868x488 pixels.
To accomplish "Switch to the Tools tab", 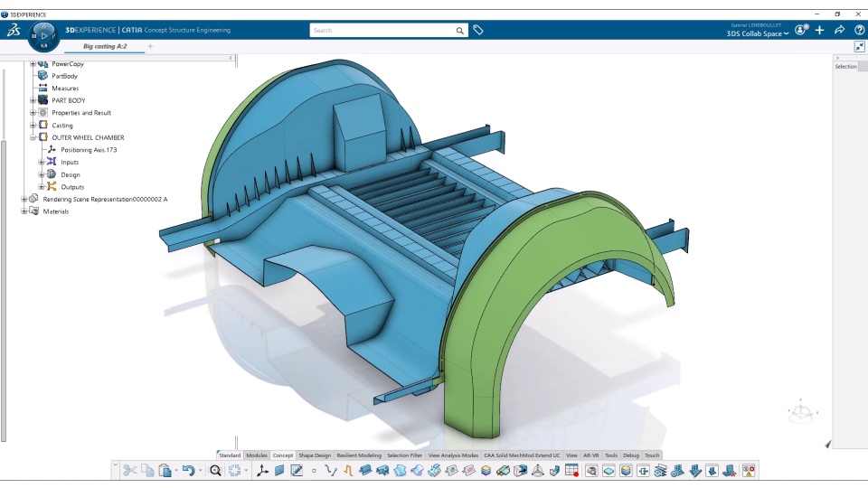I will pos(610,455).
